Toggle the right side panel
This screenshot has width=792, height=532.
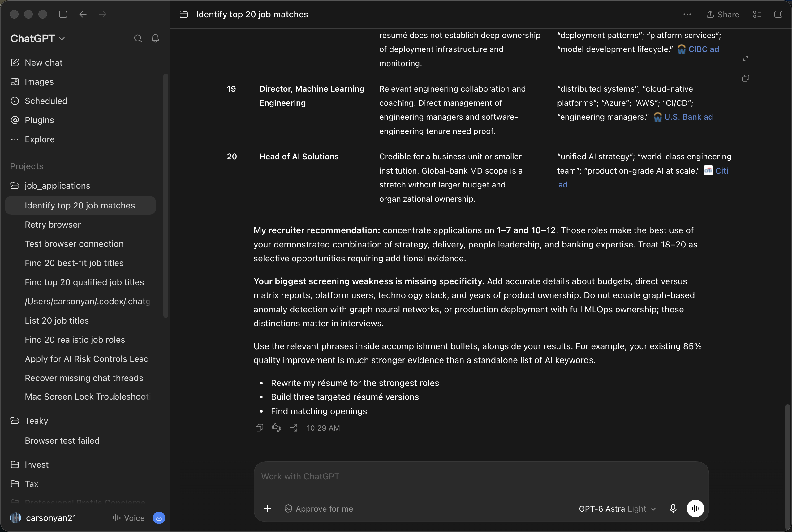tap(778, 14)
